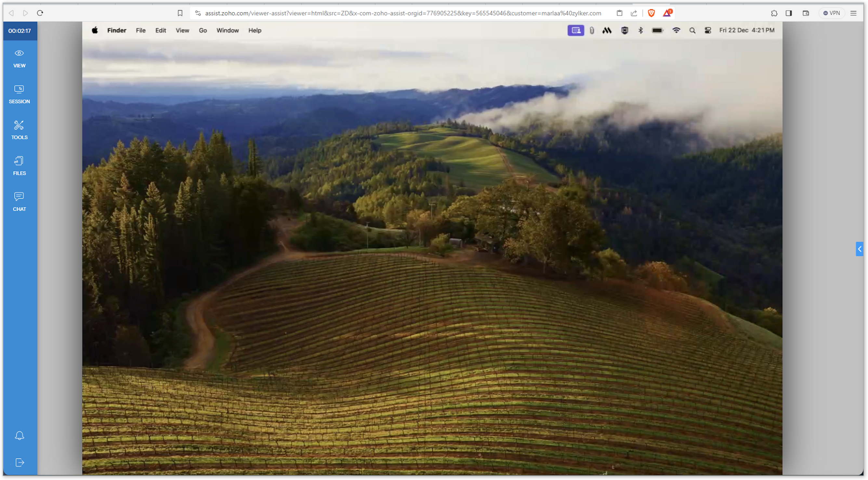Open remote macOS Control Center toggles icon
Image resolution: width=868 pixels, height=480 pixels.
point(708,30)
